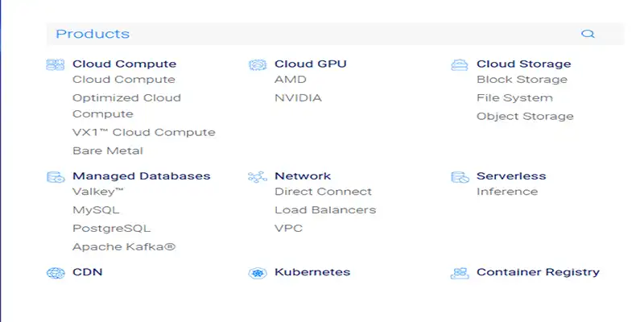644x322 pixels.
Task: Click the Cloud Storage icon
Action: tap(460, 64)
